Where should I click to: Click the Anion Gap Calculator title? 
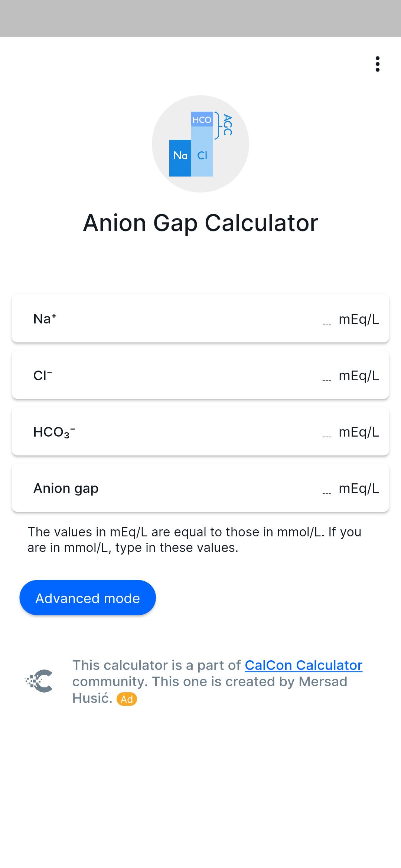[x=200, y=223]
